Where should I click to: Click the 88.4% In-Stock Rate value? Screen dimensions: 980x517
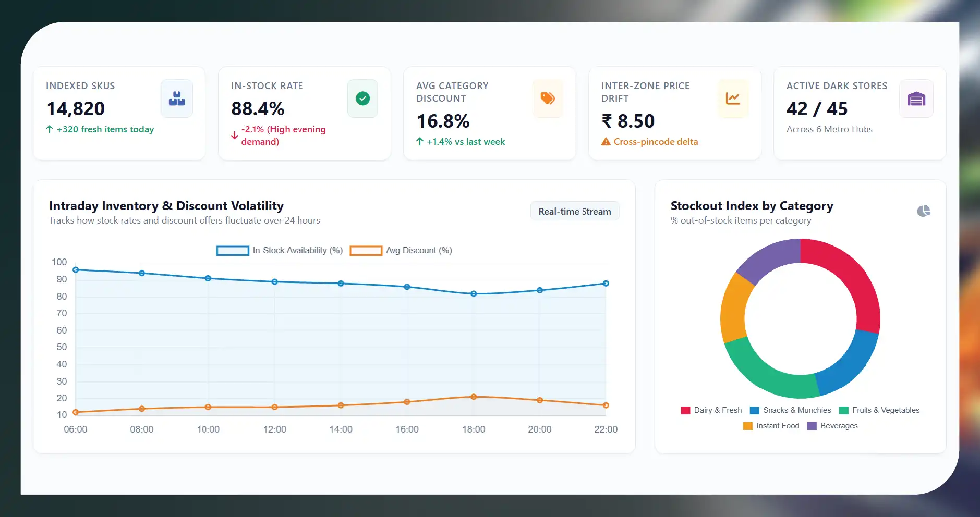point(258,109)
